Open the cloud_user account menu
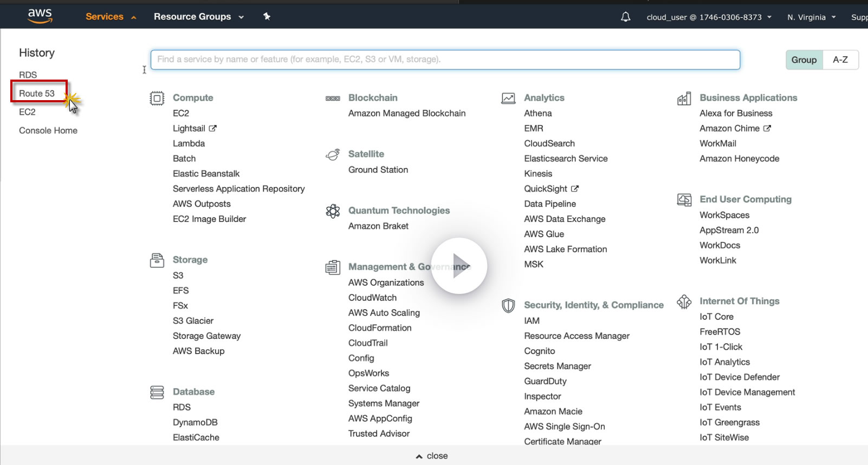 point(709,17)
